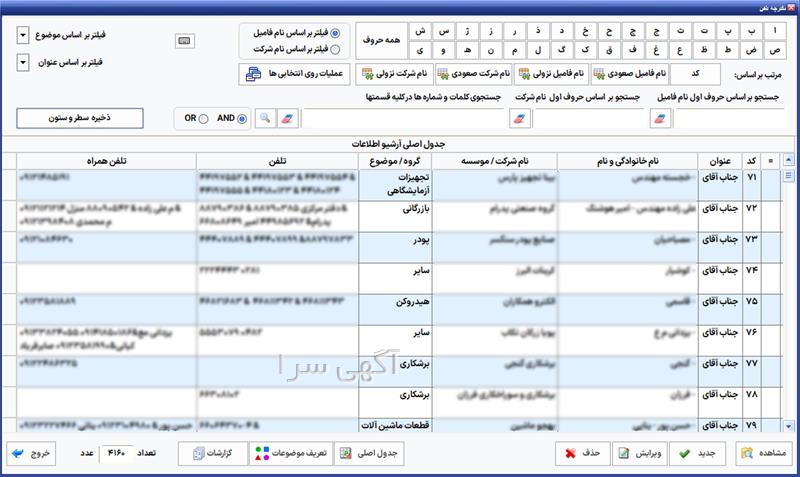Sort by نام شرکت صعودی

coord(474,74)
